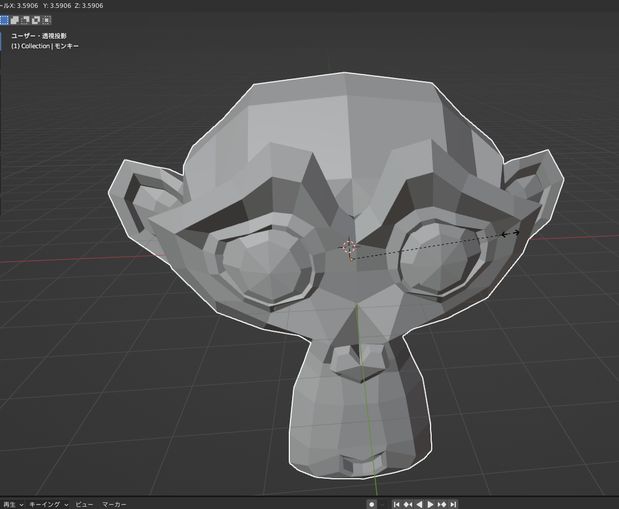Play the animation forward

click(430, 504)
